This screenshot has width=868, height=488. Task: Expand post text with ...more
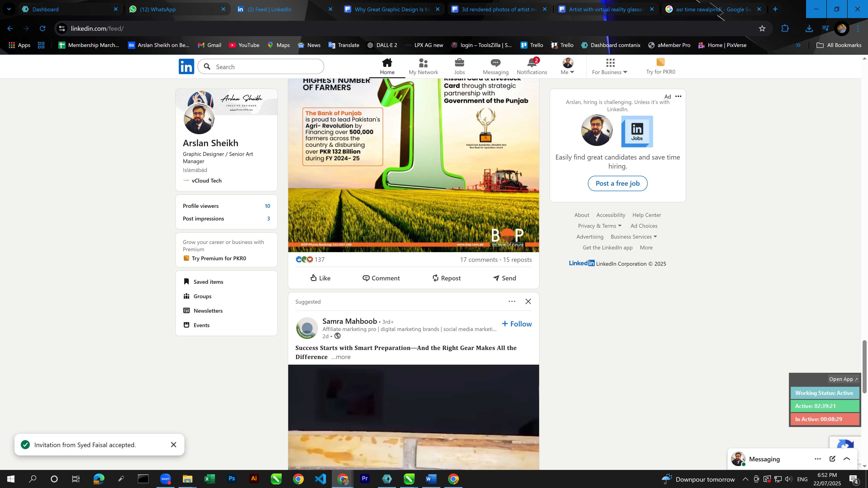[x=341, y=357]
